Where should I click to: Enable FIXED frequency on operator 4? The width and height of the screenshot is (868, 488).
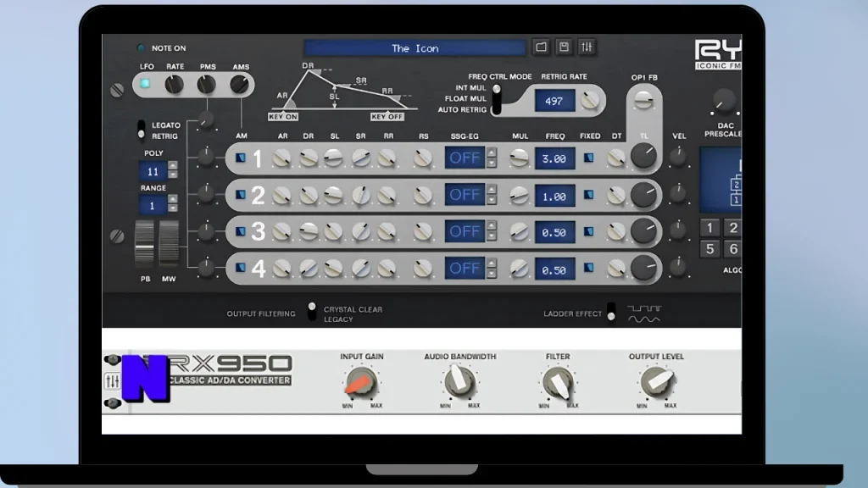[x=589, y=269]
